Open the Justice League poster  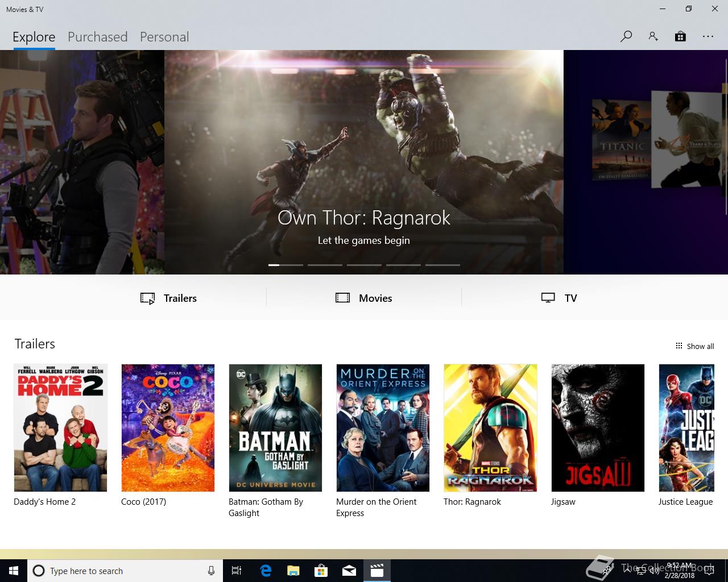686,428
